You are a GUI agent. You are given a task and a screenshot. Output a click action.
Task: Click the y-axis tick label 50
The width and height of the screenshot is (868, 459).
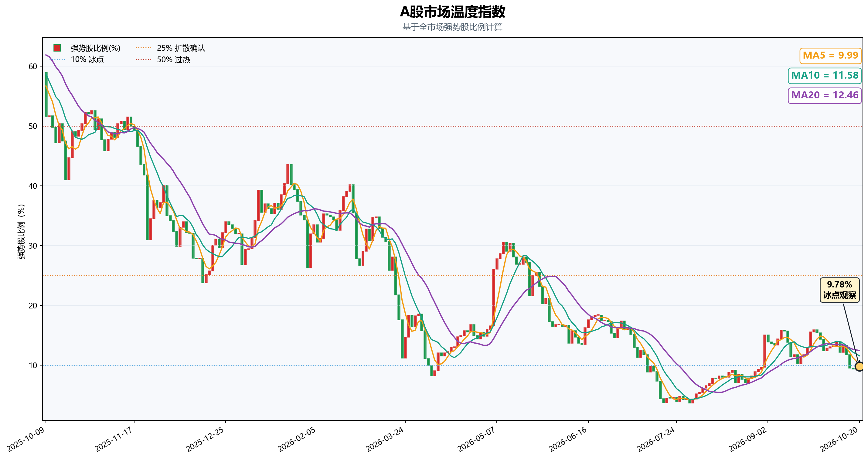(x=33, y=126)
